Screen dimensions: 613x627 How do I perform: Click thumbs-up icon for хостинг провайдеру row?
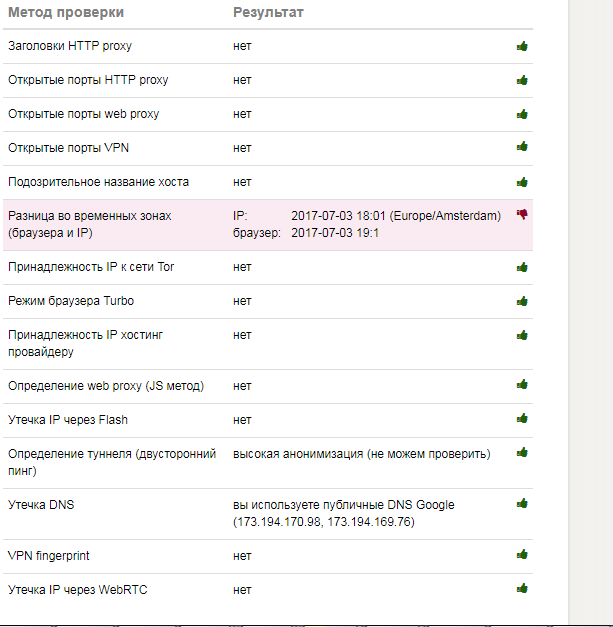[x=522, y=335]
